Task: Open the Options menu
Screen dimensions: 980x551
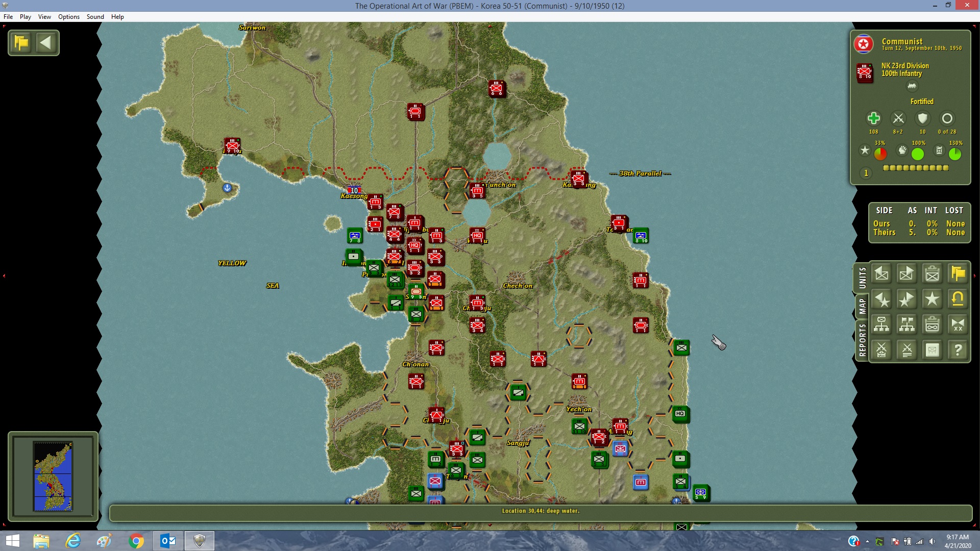Action: (x=68, y=17)
